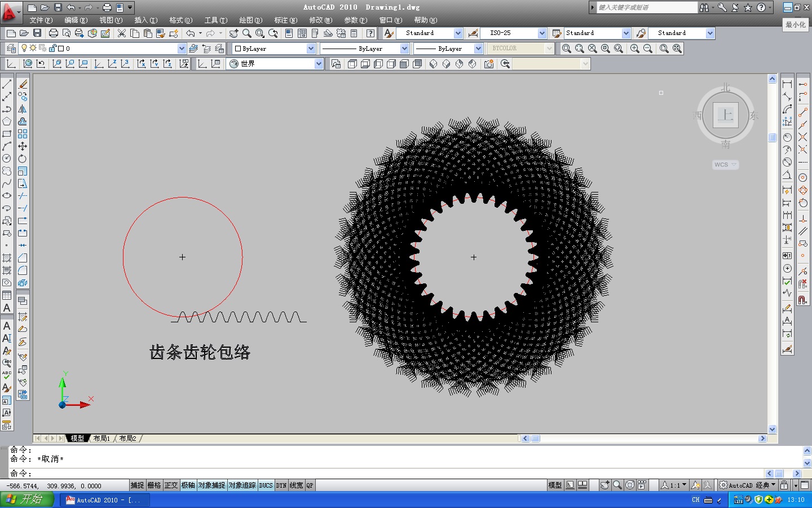Open the 标注(N) menu
Screen dimensions: 812x508
tap(285, 20)
